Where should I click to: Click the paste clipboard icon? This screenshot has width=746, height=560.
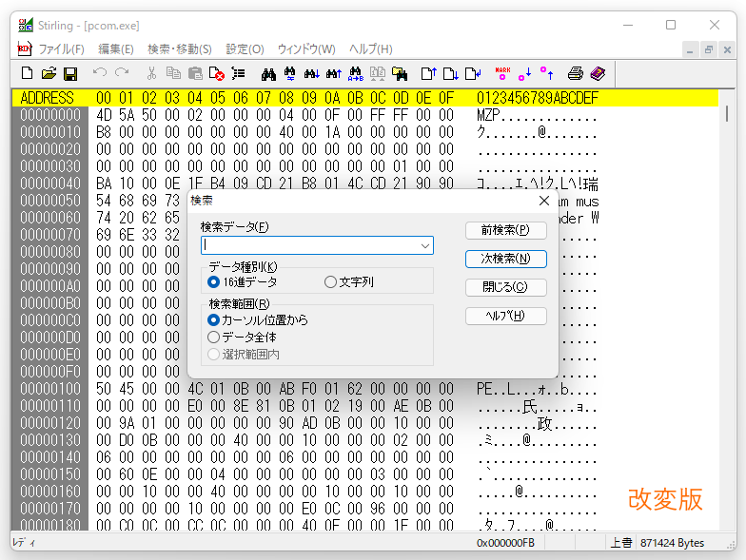195,73
